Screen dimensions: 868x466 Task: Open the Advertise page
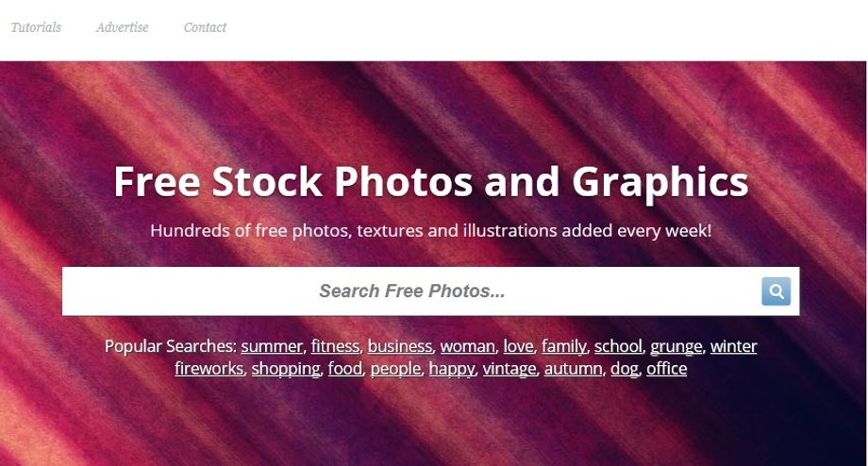point(122,27)
